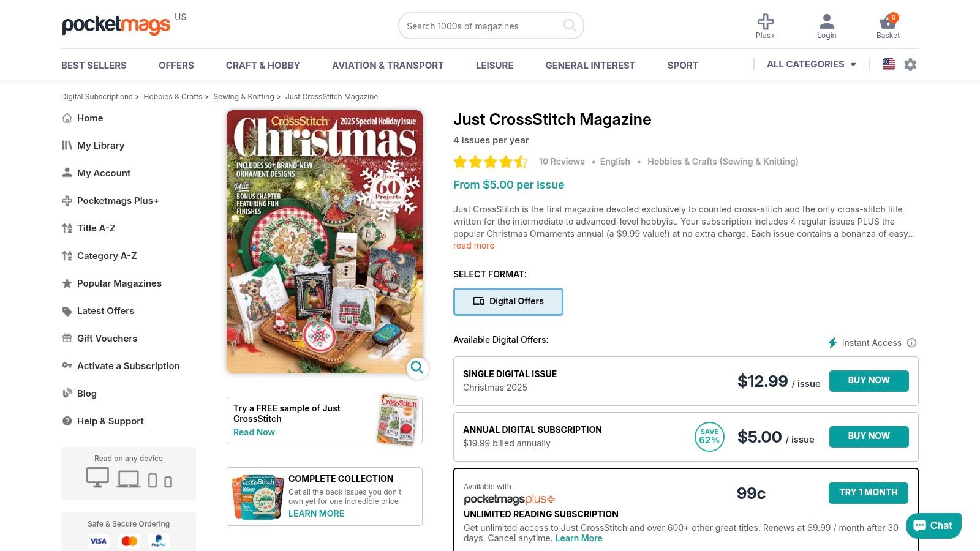Open site settings gear icon
Image resolution: width=980 pixels, height=551 pixels.
click(910, 64)
